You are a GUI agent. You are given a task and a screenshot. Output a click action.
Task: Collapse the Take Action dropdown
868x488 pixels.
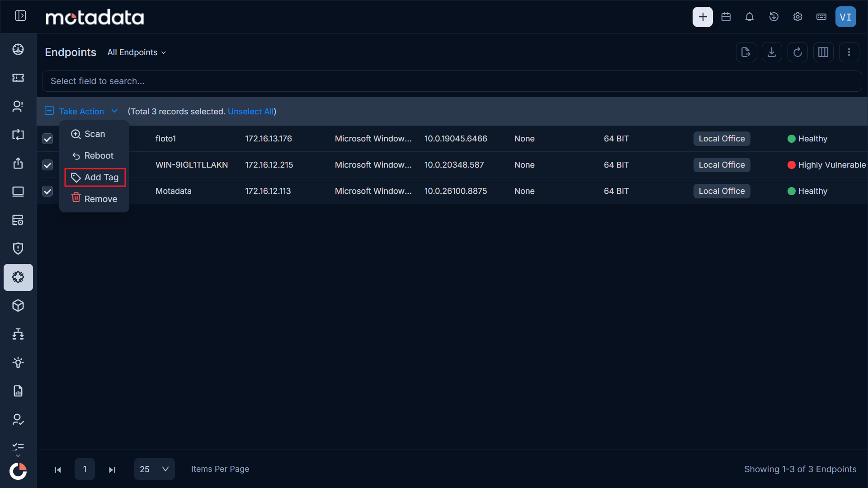pos(88,111)
